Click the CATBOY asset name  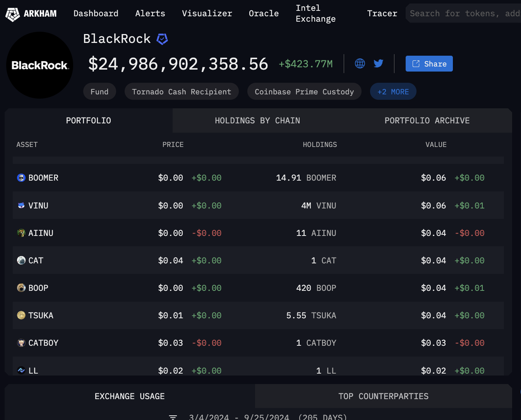(43, 343)
